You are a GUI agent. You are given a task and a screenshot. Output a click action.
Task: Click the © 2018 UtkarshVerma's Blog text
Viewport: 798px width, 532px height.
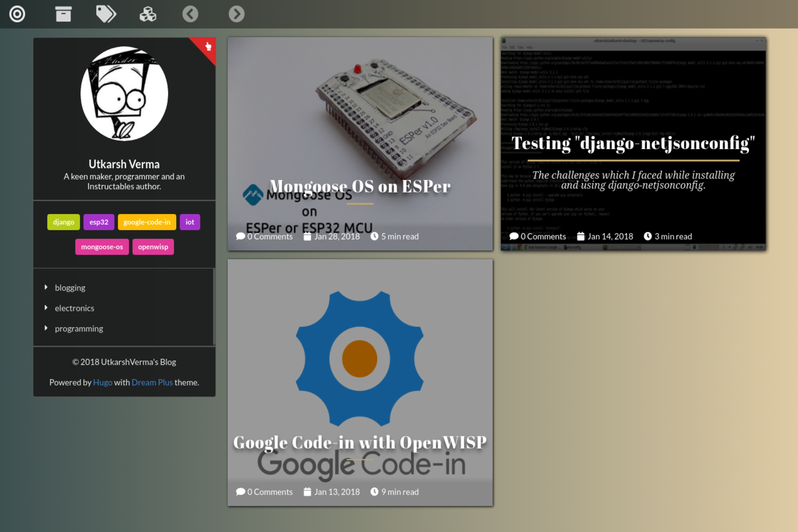tap(124, 362)
